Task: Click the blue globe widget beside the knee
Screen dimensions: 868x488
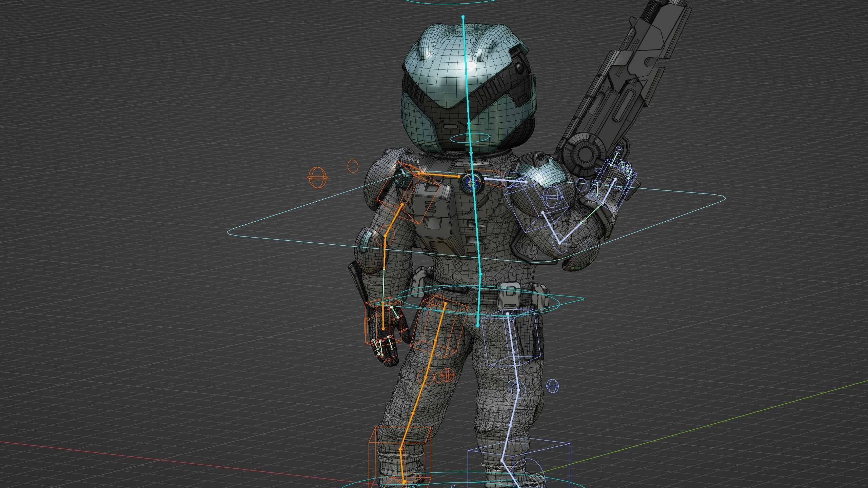Action: pyautogui.click(x=553, y=386)
